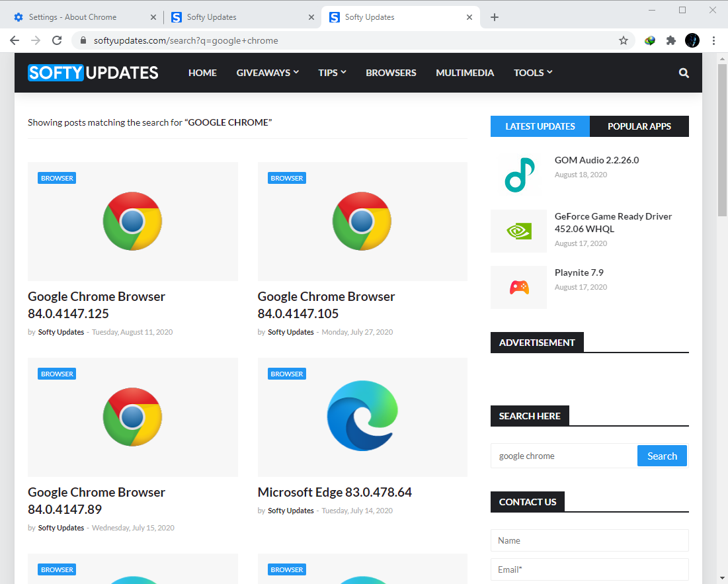Open the Extensions puzzle icon

pos(671,40)
